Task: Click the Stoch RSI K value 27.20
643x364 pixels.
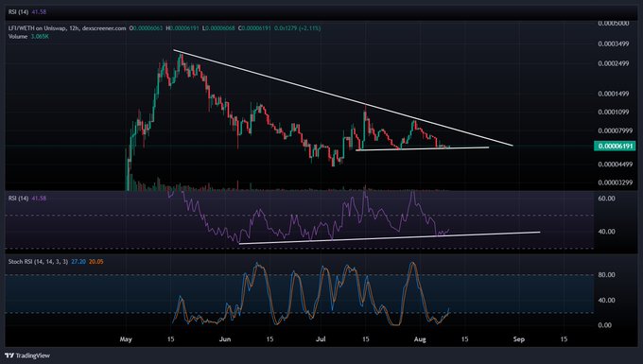Action: pyautogui.click(x=78, y=262)
